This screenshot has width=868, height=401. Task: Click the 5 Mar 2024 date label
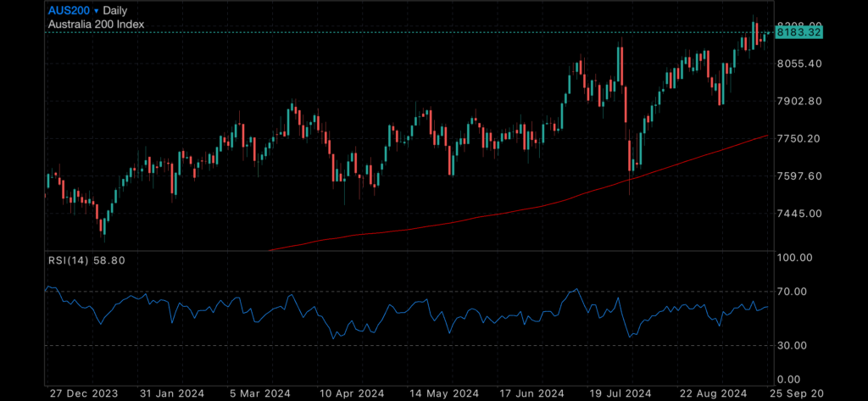[260, 393]
